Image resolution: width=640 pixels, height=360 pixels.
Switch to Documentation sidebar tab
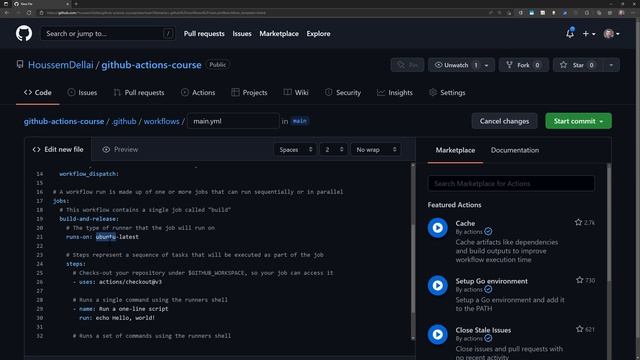coord(515,150)
